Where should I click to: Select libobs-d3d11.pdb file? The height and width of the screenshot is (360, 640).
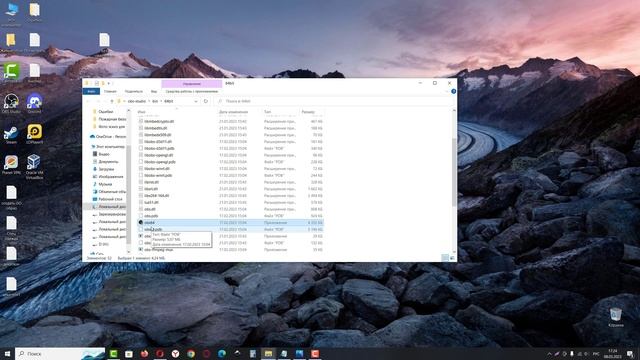pos(159,148)
